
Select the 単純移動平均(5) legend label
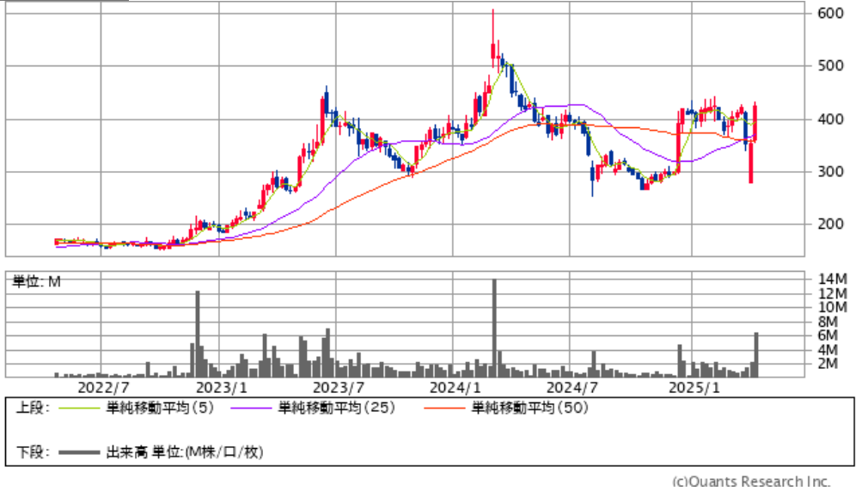tap(154, 408)
